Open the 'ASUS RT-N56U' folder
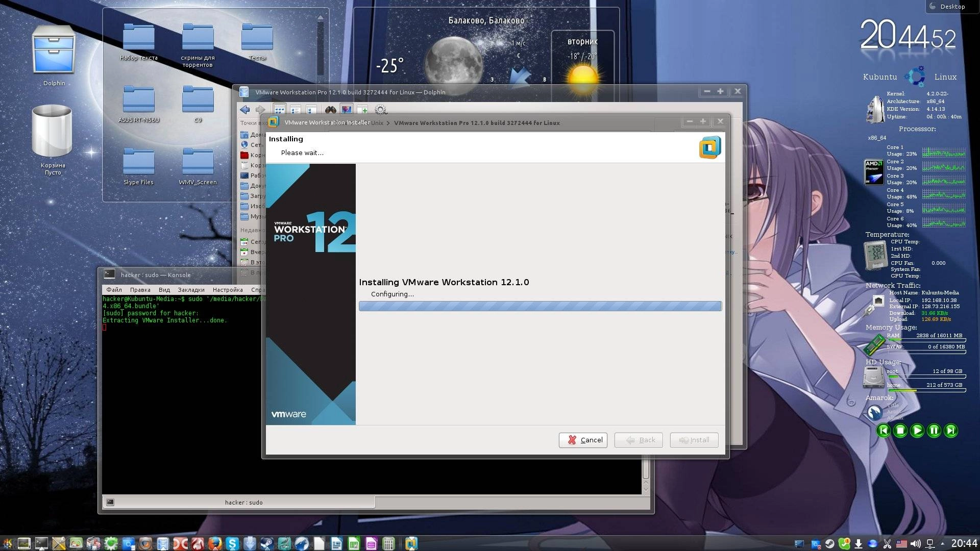 pos(139,104)
